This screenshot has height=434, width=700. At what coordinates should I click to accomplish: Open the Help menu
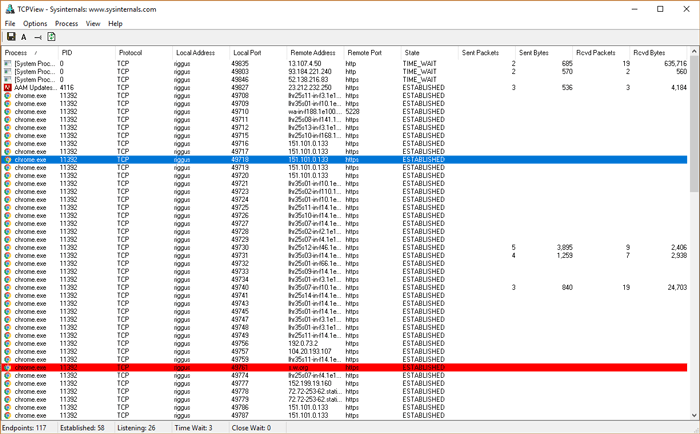tap(115, 24)
